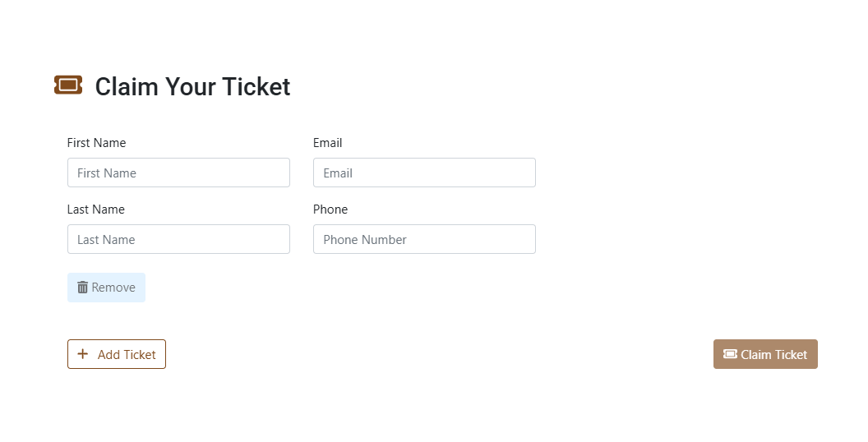Click the plus icon on Add Ticket
Image resolution: width=868 pixels, height=442 pixels.
(x=82, y=354)
